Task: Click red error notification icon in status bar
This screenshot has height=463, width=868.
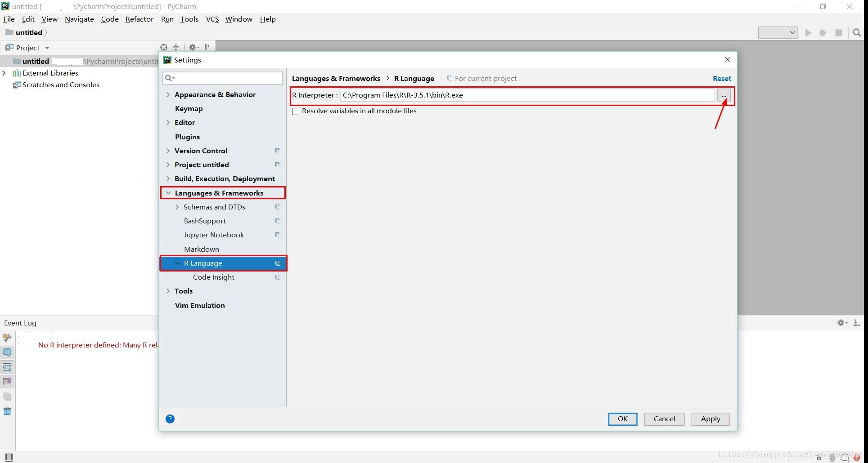Action: click(x=857, y=458)
